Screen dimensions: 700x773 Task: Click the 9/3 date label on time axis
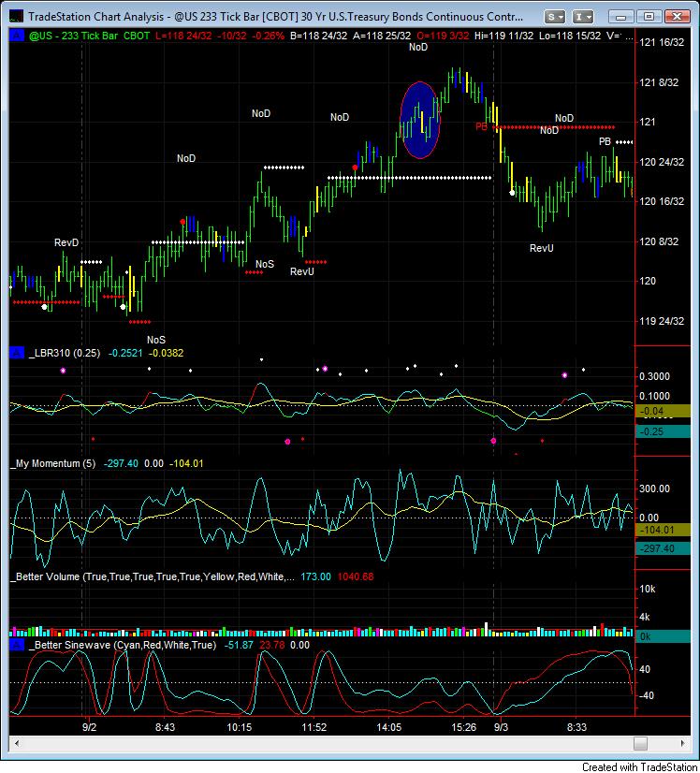tap(501, 727)
